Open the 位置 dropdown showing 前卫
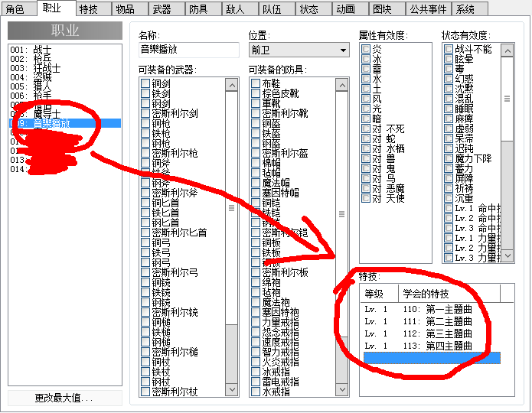 coord(299,50)
